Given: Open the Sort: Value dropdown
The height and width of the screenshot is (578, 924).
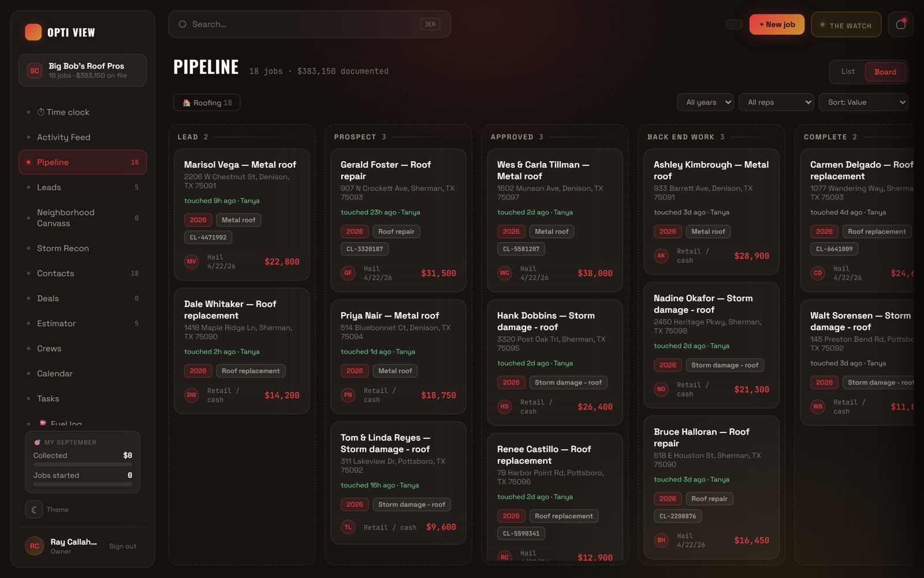Looking at the screenshot, I should point(863,102).
